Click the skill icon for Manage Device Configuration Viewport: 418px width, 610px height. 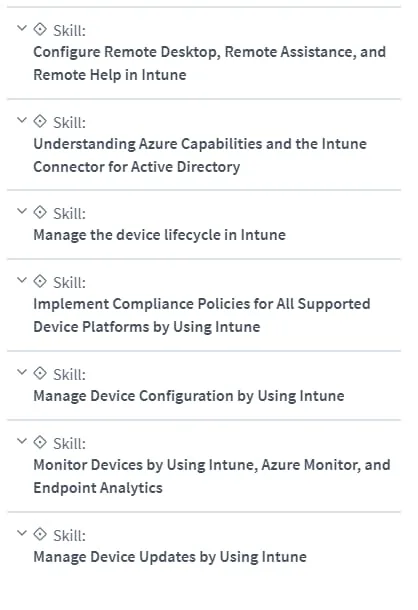40,373
